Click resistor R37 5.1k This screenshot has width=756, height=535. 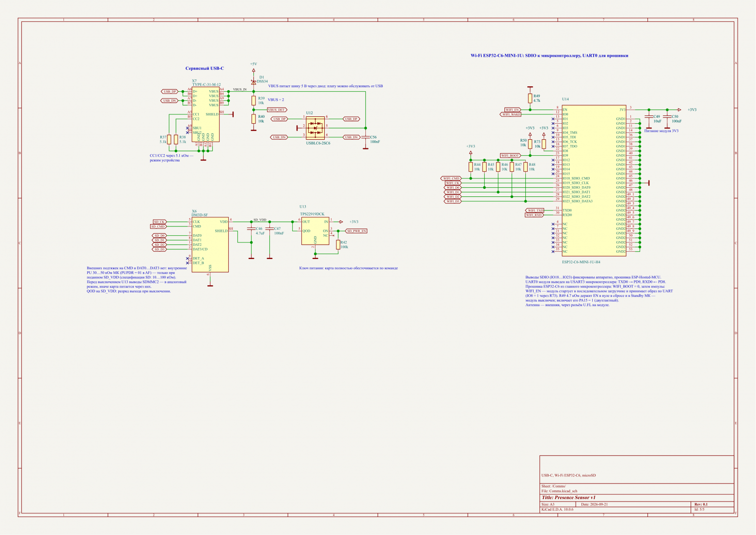(x=169, y=139)
